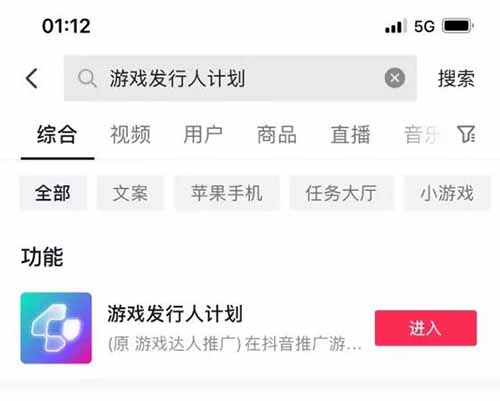Tap the signal strength bars icon
Image resolution: width=500 pixels, height=401 pixels.
395,26
